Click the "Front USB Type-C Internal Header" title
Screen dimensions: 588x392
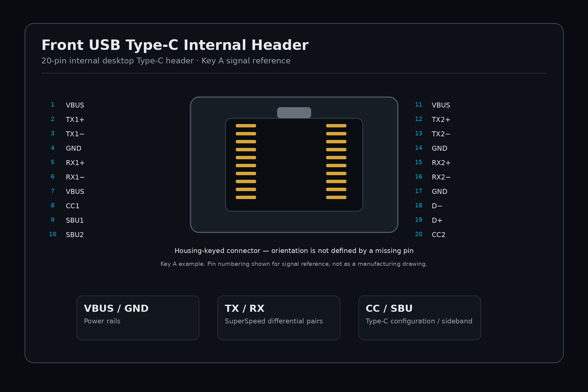tap(175, 45)
